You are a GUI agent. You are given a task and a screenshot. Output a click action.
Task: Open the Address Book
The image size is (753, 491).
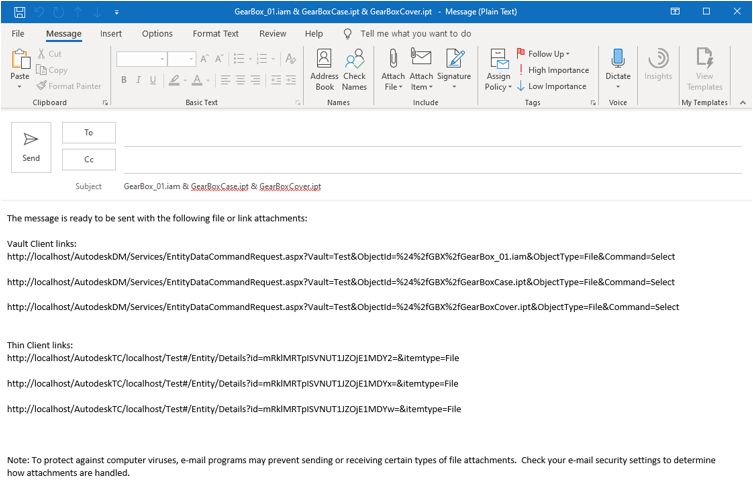pyautogui.click(x=324, y=70)
